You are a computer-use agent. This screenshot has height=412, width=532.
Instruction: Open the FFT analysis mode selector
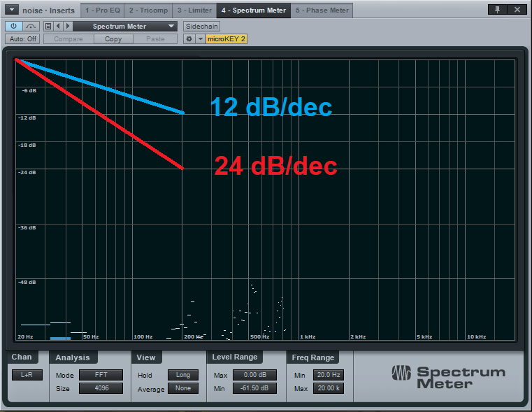101,375
